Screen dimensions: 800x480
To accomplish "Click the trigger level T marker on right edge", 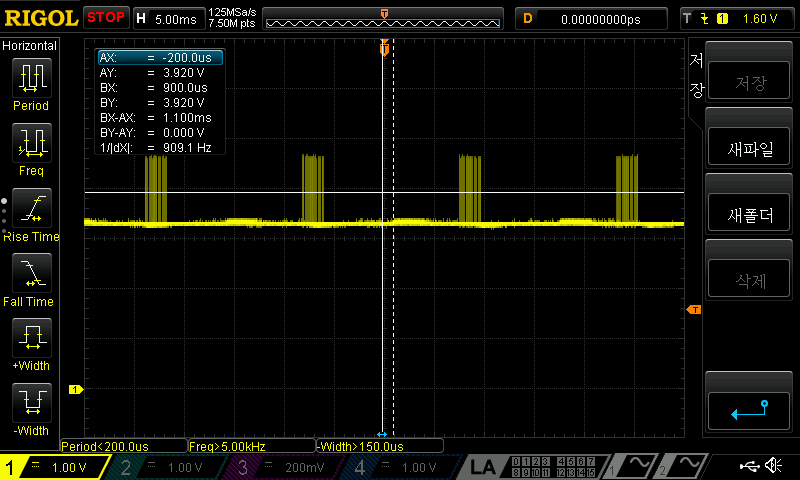I will point(694,310).
